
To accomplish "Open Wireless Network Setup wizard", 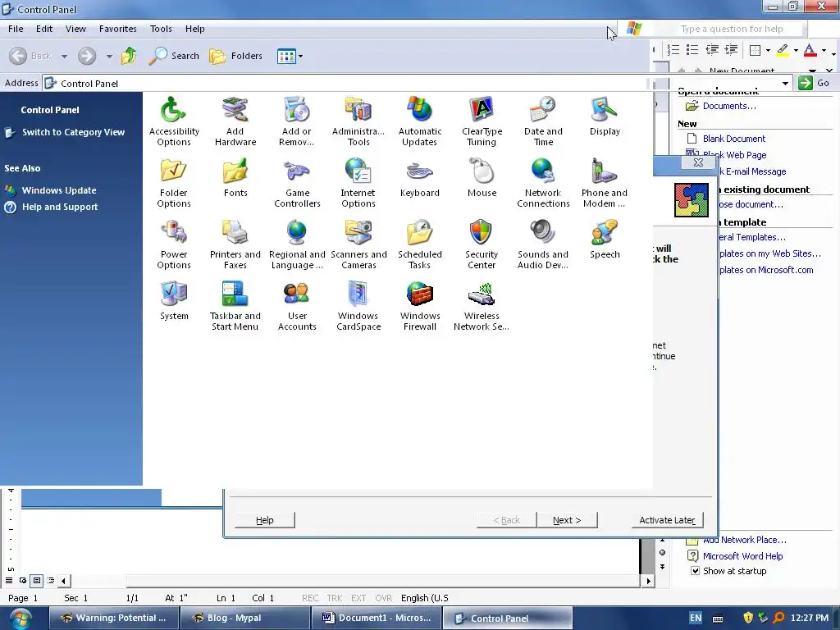I will (x=481, y=306).
